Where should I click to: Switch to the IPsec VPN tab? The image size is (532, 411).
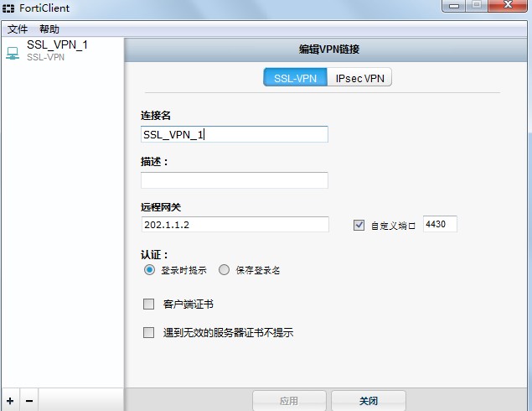pos(359,77)
